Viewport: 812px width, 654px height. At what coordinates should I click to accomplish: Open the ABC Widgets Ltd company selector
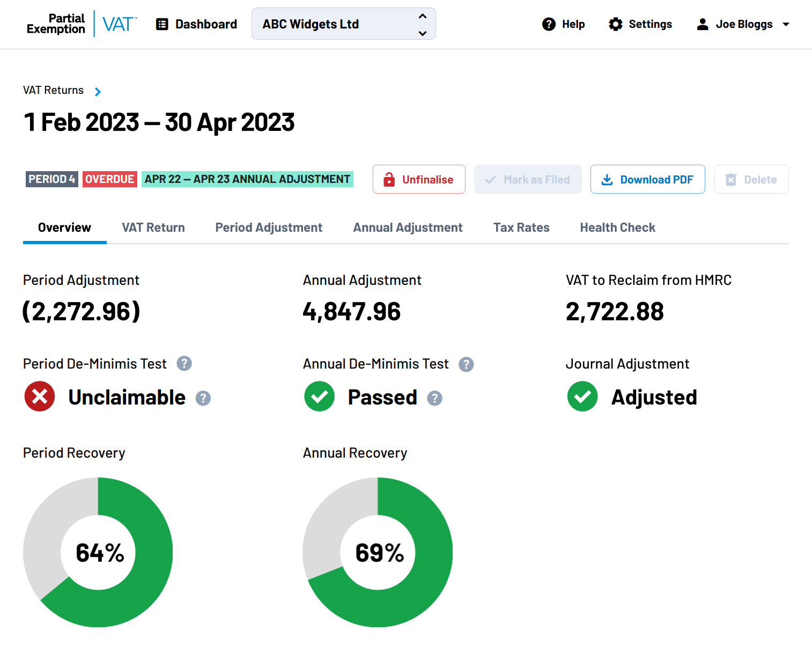343,24
